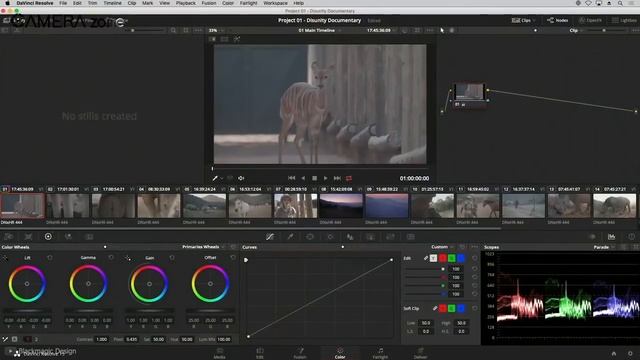Screen dimensions: 640x360
Task: Open the Keyframes palette icon
Action: (592, 237)
